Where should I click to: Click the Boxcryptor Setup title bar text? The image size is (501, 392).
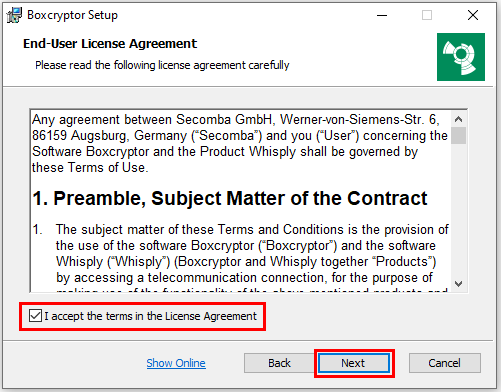tap(72, 15)
